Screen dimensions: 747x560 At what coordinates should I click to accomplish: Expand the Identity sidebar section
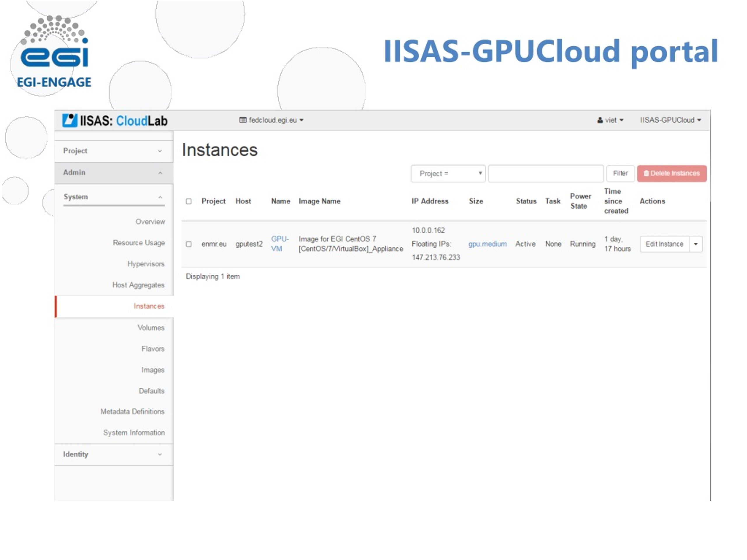click(x=114, y=454)
